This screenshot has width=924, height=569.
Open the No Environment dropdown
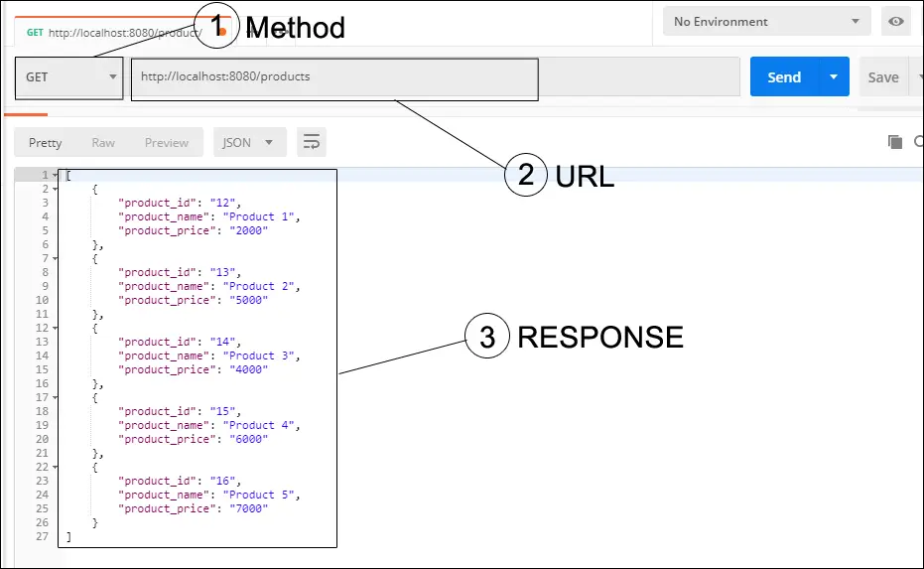tap(766, 21)
